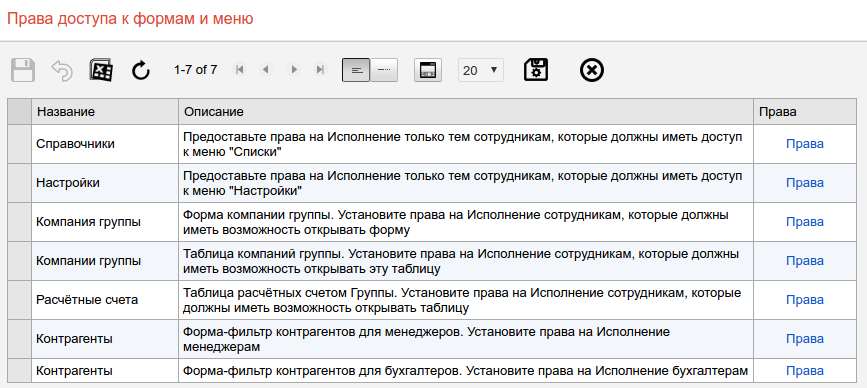Click description starting Форма компании группы
The width and height of the screenshot is (867, 388).
(x=466, y=222)
